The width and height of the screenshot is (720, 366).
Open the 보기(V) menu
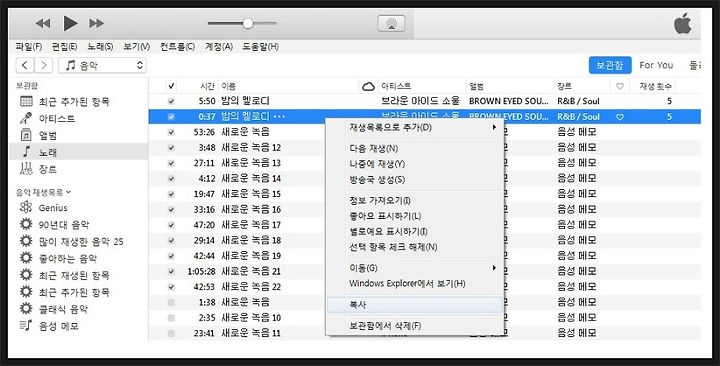[x=136, y=47]
